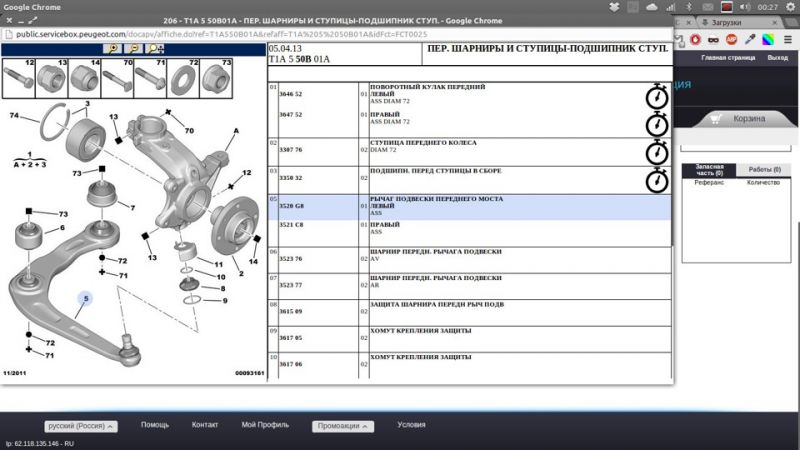
Task: Click callout number 11 in the diagram
Action: coord(219,264)
